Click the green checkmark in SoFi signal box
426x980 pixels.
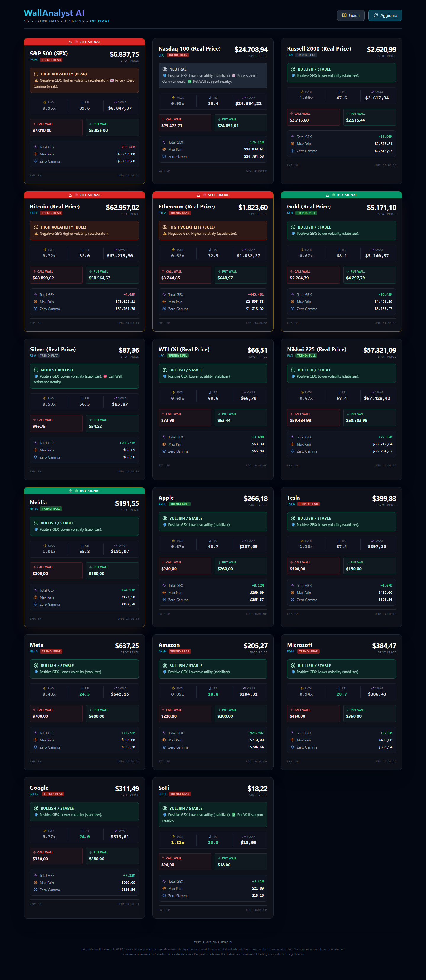(234, 814)
